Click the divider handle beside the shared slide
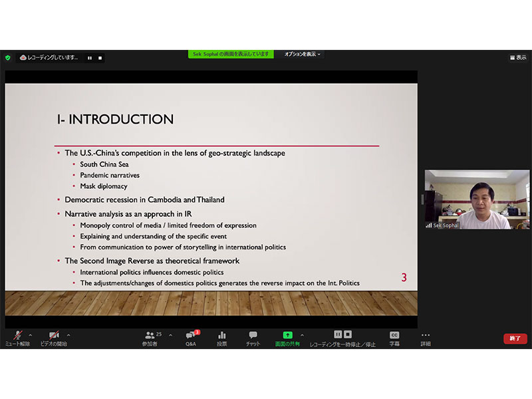Viewport: 532px width, 399px height. coord(422,199)
